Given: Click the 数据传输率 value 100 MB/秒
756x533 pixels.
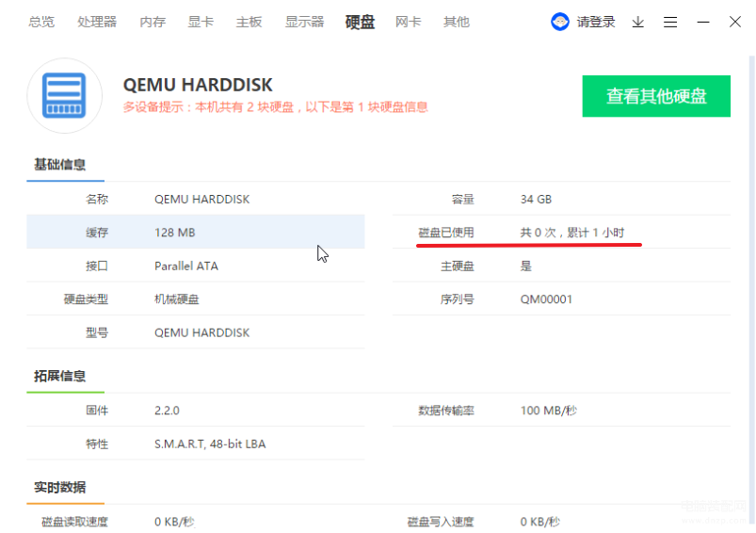Looking at the screenshot, I should click(549, 411).
